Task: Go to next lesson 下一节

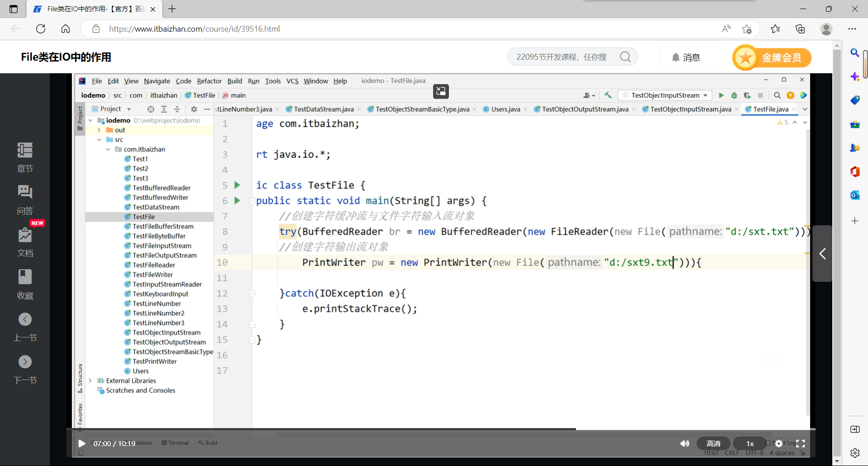Action: point(25,370)
